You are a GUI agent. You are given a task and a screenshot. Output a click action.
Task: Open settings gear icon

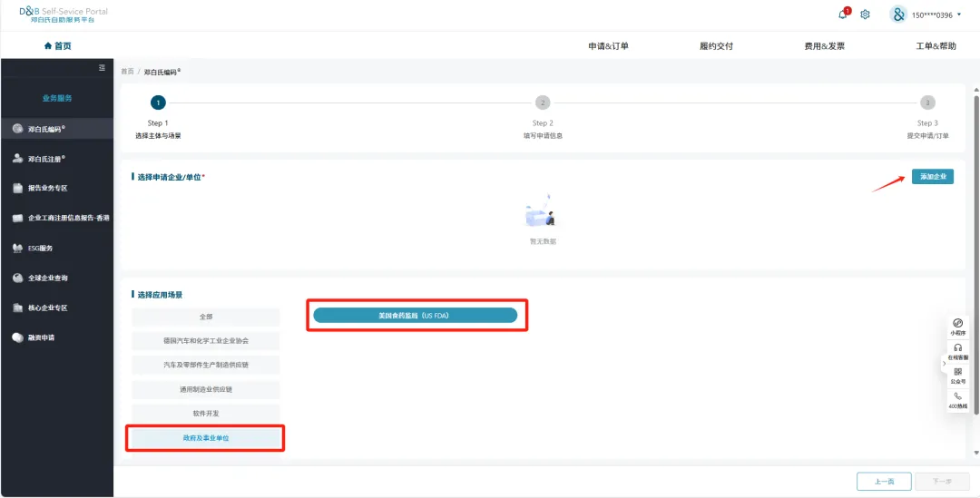pyautogui.click(x=865, y=15)
